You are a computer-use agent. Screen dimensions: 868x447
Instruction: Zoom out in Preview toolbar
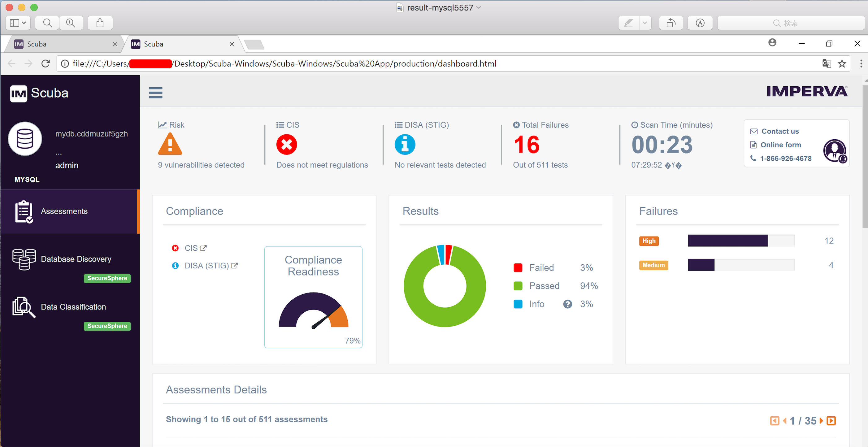click(x=47, y=23)
